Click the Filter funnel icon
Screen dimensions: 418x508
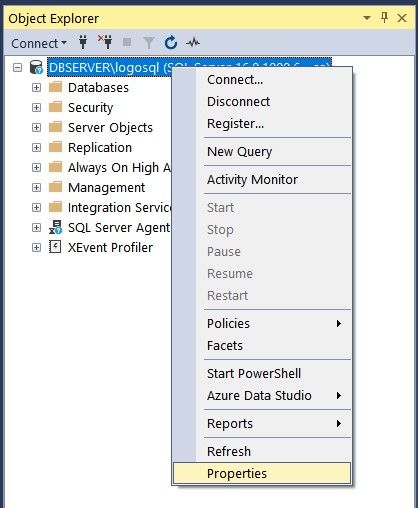pyautogui.click(x=149, y=43)
